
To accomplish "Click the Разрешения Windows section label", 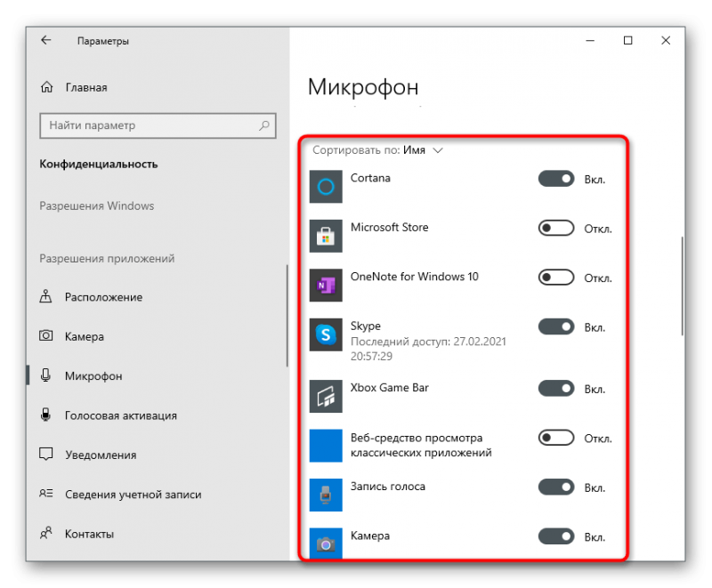I will click(97, 206).
